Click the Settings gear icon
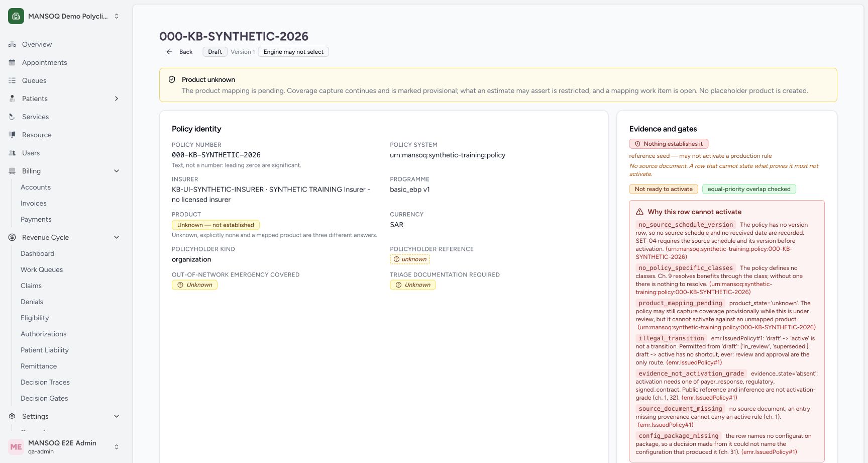868x463 pixels. 12,416
